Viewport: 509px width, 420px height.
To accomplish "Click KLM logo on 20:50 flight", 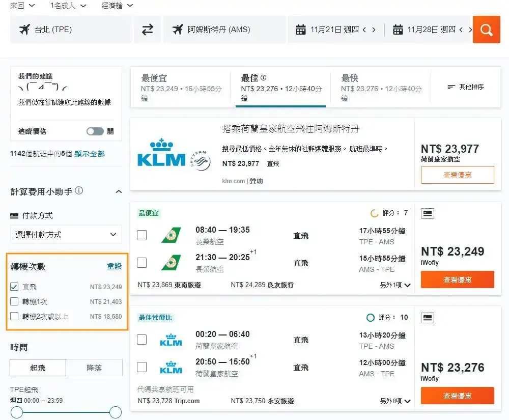I will coord(171,368).
